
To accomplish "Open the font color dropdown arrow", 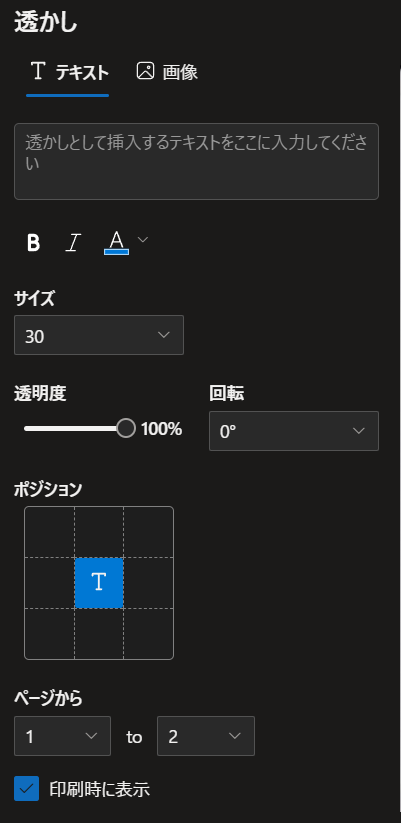I will (x=142, y=240).
